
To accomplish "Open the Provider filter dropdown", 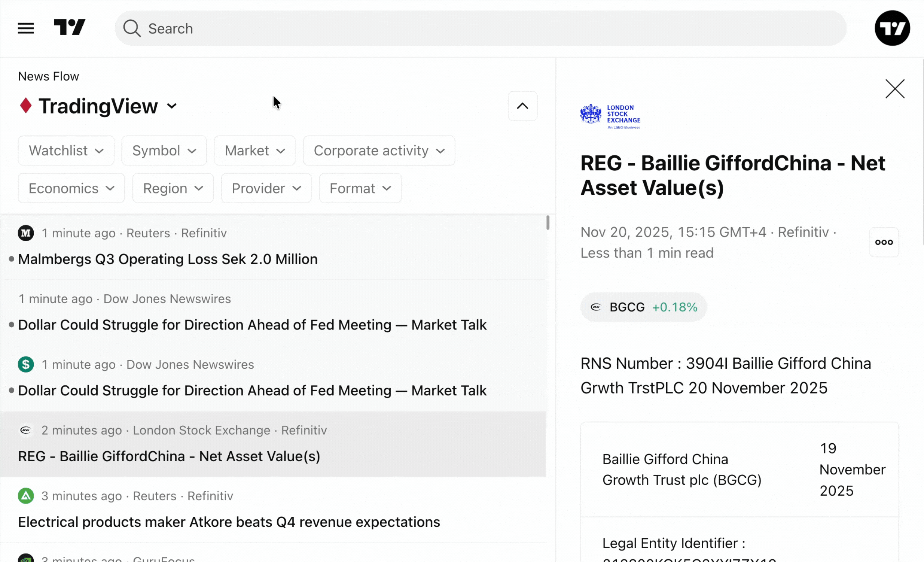I will coord(266,188).
